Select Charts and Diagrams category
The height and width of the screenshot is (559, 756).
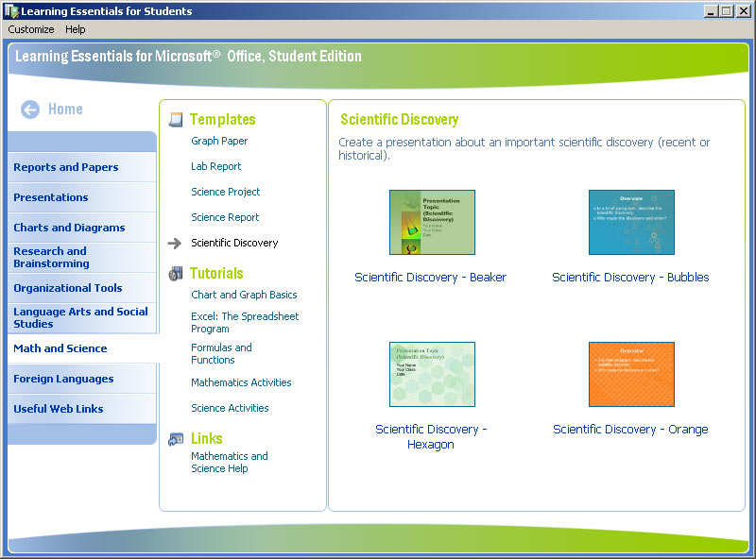[x=82, y=228]
